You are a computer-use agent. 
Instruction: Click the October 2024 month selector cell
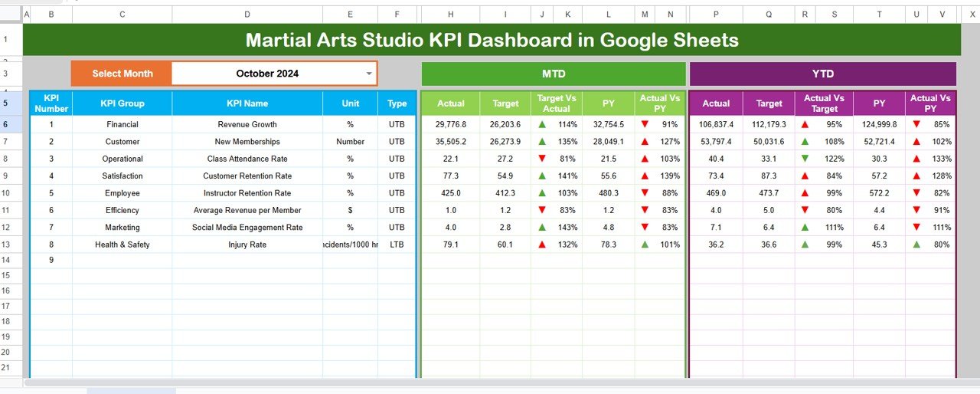pyautogui.click(x=267, y=74)
